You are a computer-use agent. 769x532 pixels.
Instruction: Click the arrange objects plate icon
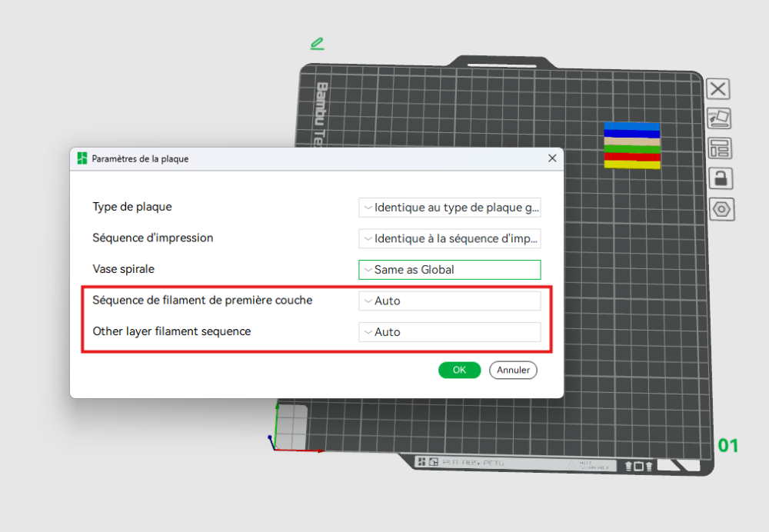pos(720,148)
